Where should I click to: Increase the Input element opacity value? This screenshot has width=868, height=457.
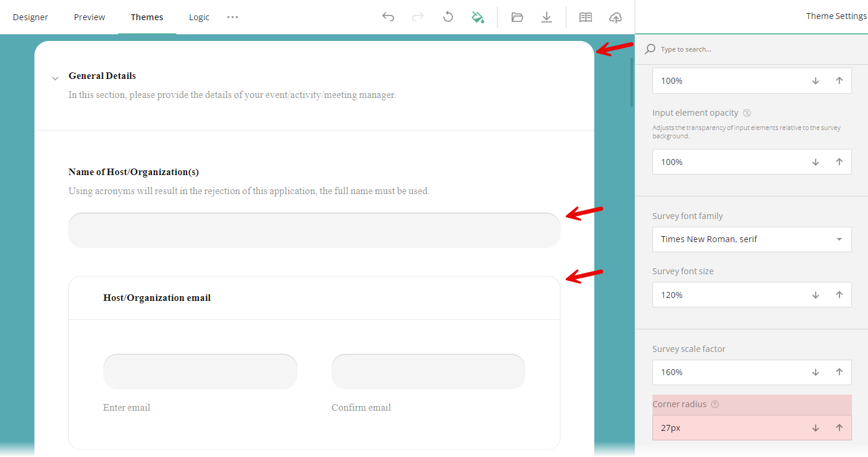(x=840, y=162)
